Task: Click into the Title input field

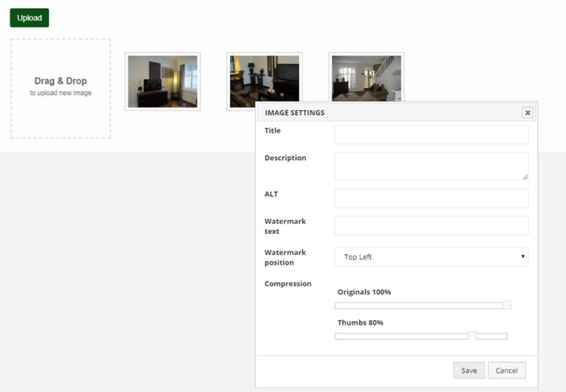Action: click(431, 135)
